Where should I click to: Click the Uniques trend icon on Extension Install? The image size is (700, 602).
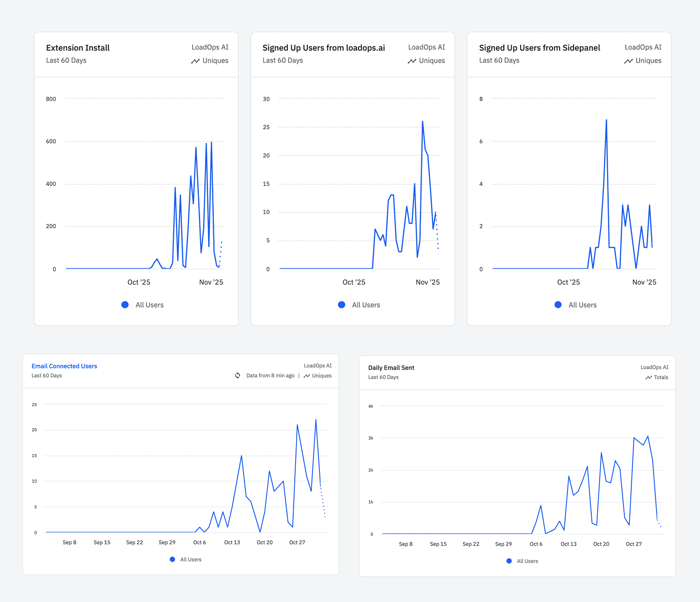(195, 61)
